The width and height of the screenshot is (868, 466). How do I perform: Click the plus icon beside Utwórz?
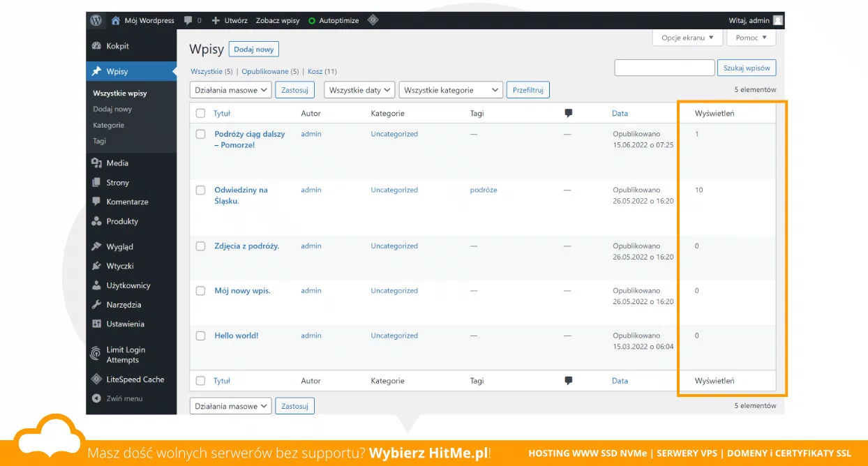tap(216, 20)
